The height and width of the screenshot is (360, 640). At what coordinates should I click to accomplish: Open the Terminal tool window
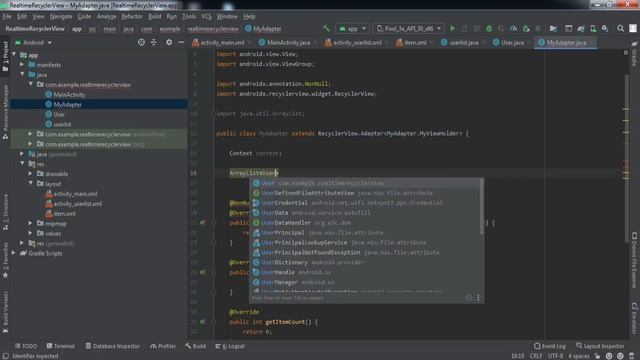click(60, 346)
